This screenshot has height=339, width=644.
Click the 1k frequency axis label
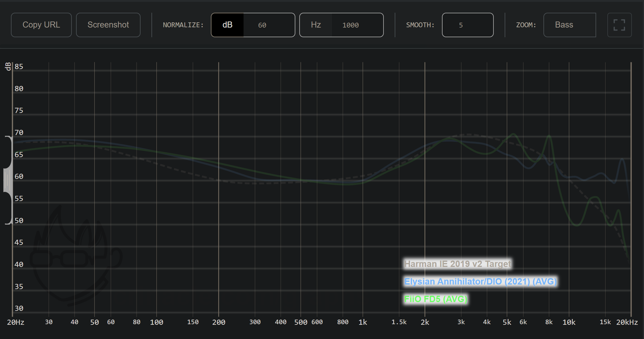click(363, 322)
